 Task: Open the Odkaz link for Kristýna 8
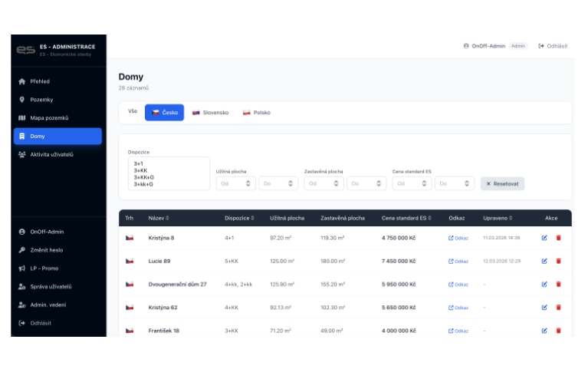(458, 238)
